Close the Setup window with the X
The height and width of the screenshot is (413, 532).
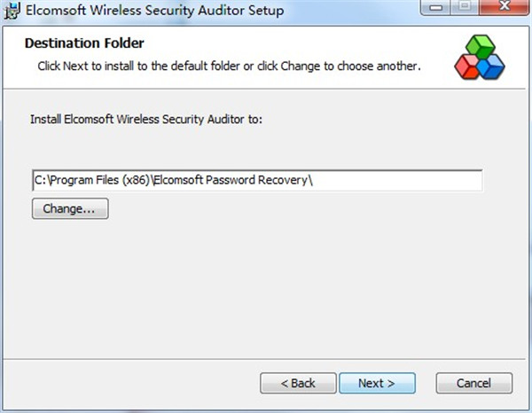505,7
